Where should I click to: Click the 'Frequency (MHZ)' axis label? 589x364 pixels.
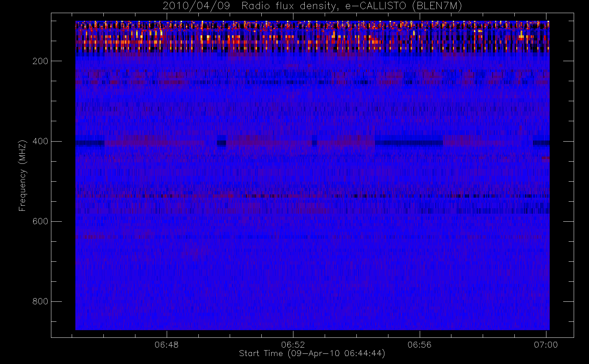23,175
